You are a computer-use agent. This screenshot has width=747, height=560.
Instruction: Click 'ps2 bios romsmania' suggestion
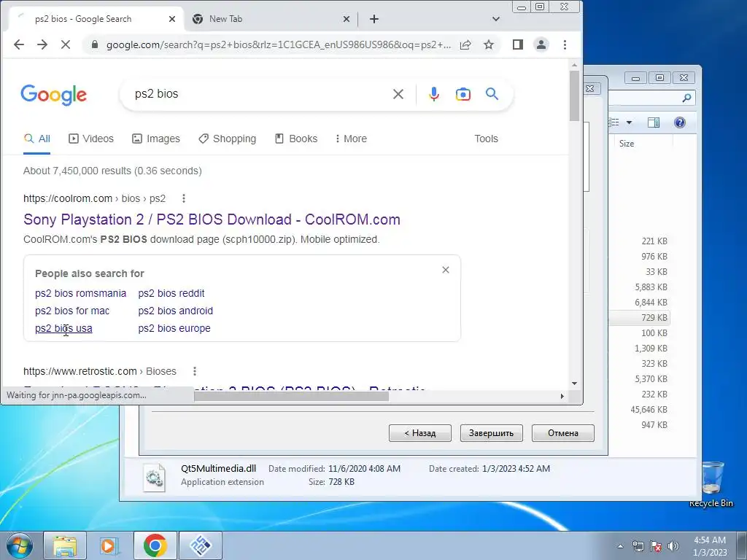click(x=80, y=293)
